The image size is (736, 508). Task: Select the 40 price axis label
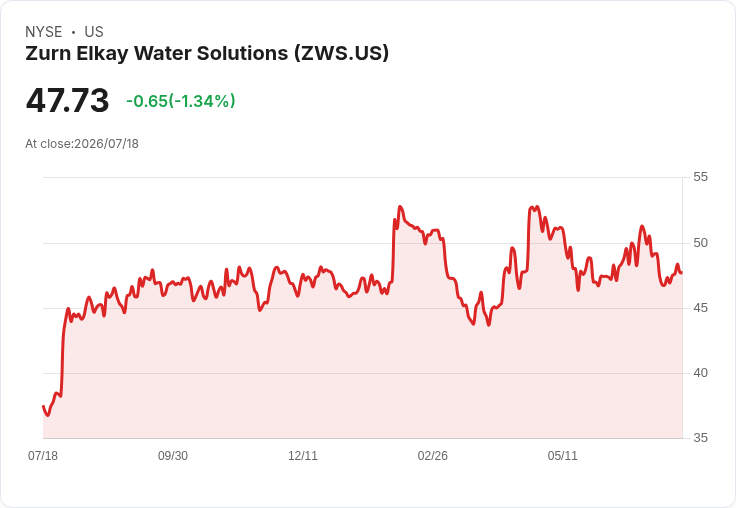(700, 373)
